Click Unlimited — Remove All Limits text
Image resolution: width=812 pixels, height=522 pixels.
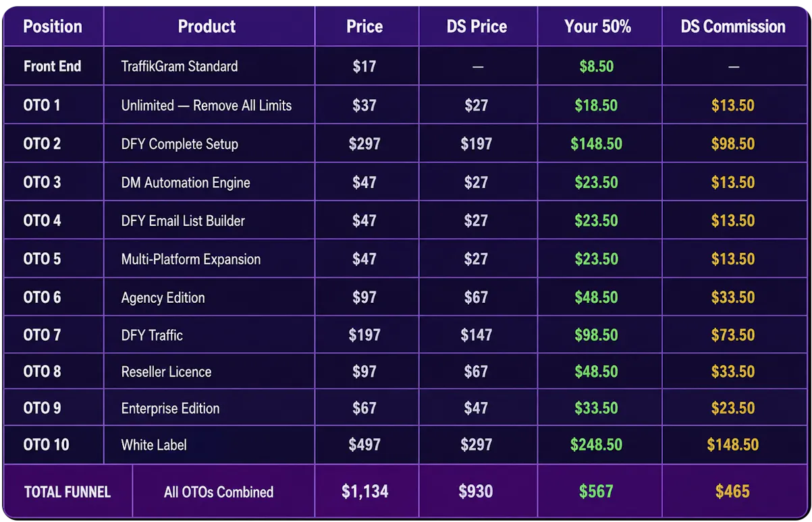(x=207, y=105)
